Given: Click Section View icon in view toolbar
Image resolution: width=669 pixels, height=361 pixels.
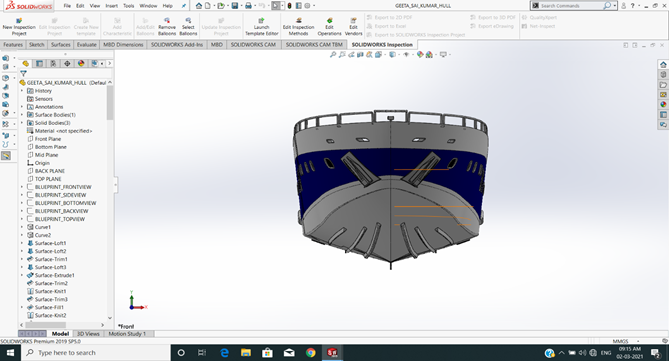Looking at the screenshot, I should click(x=360, y=55).
